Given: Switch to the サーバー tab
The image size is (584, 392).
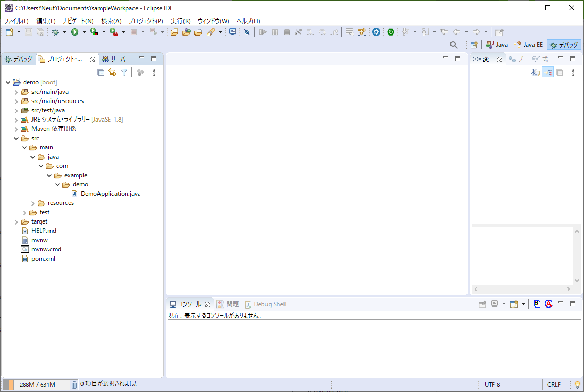Looking at the screenshot, I should point(116,59).
